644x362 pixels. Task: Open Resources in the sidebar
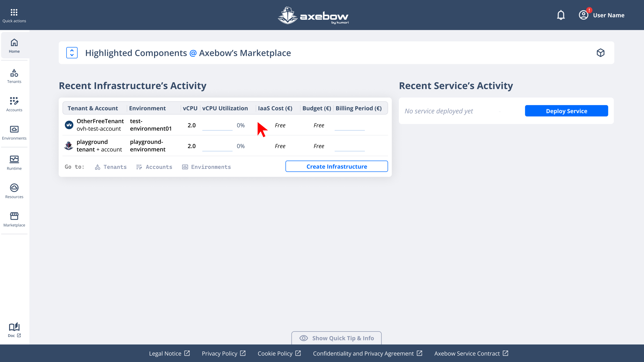(x=14, y=191)
